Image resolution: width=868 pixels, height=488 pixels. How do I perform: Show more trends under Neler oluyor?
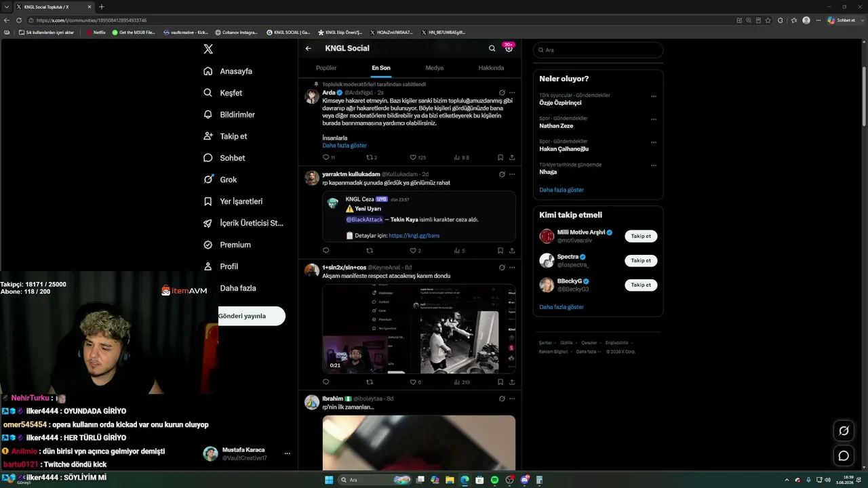(561, 190)
